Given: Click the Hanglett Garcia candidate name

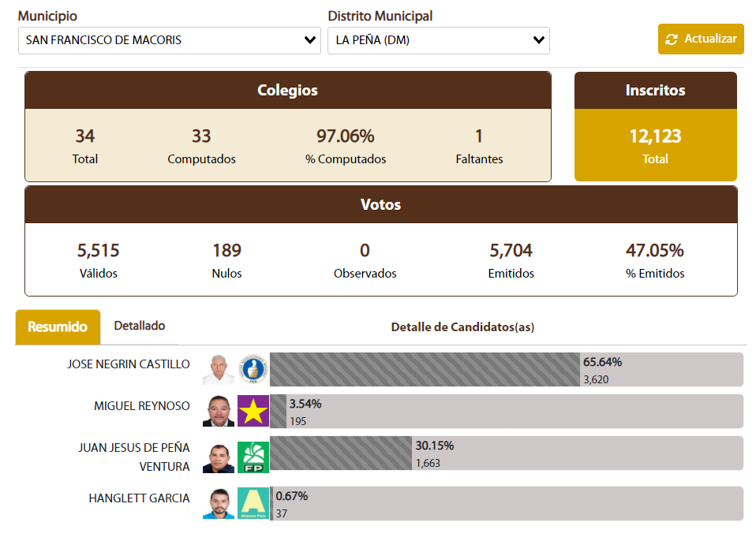Looking at the screenshot, I should [x=139, y=498].
